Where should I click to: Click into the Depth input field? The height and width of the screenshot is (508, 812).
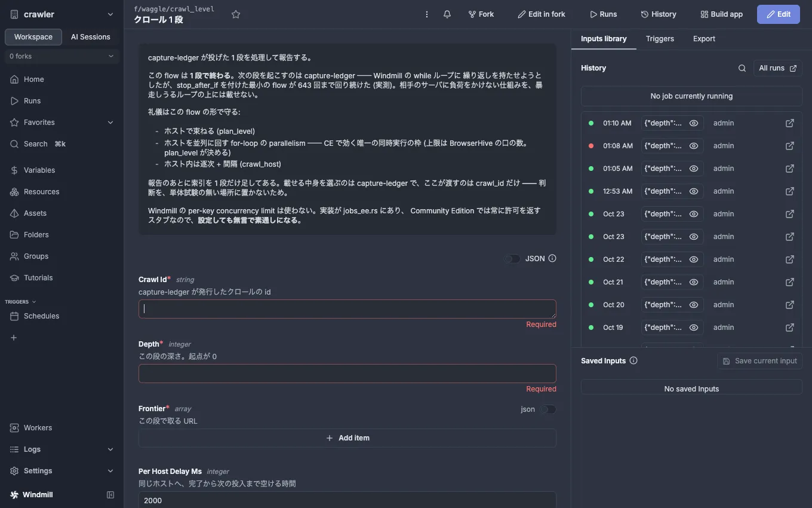point(347,374)
